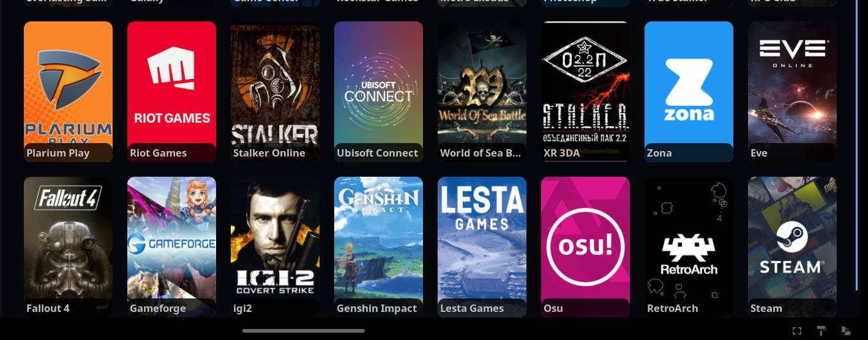Click the Gameforge title label
Image resolution: width=868 pixels, height=340 pixels.
[158, 308]
